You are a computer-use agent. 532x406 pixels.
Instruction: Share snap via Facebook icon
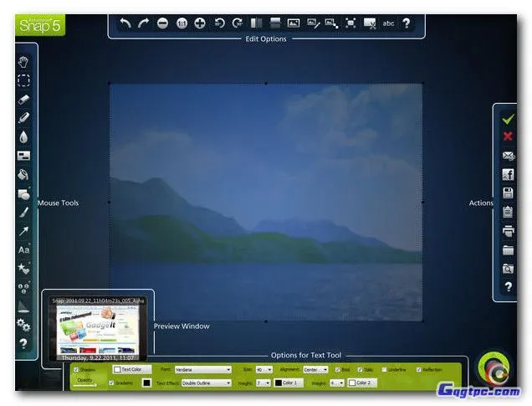click(x=507, y=174)
